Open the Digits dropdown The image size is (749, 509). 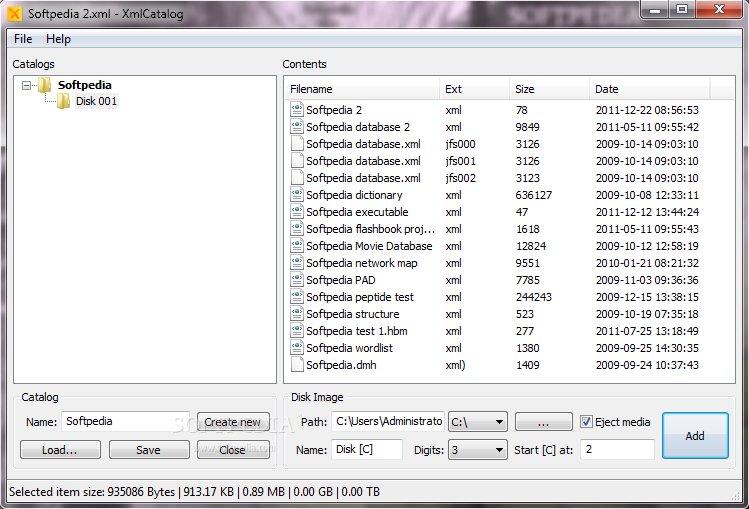tap(478, 450)
